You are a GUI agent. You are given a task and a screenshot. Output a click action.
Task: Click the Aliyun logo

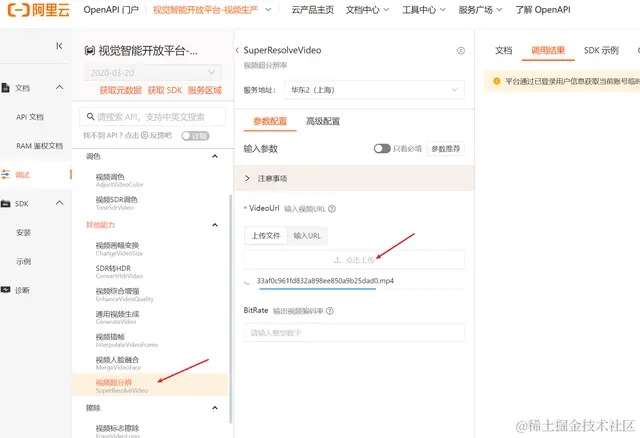(39, 10)
